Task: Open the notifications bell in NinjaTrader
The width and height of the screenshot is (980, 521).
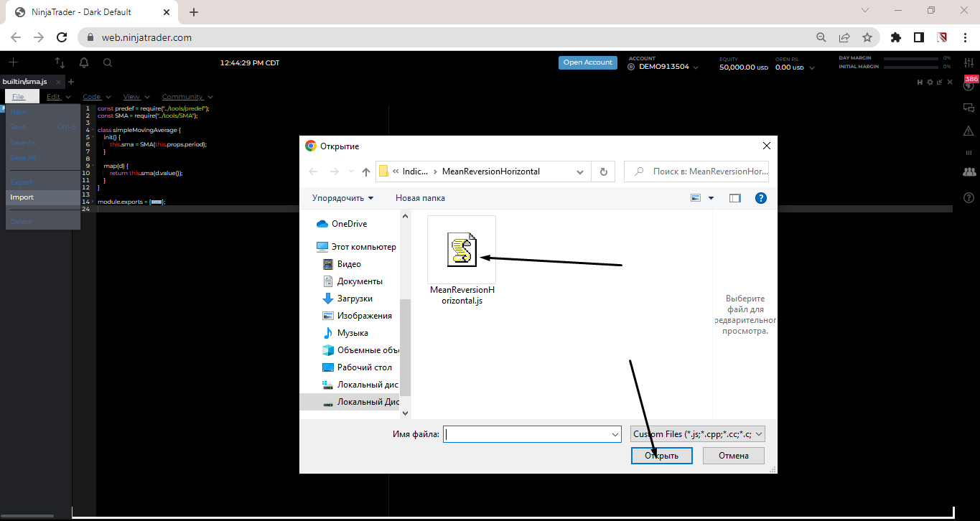Action: tap(84, 62)
